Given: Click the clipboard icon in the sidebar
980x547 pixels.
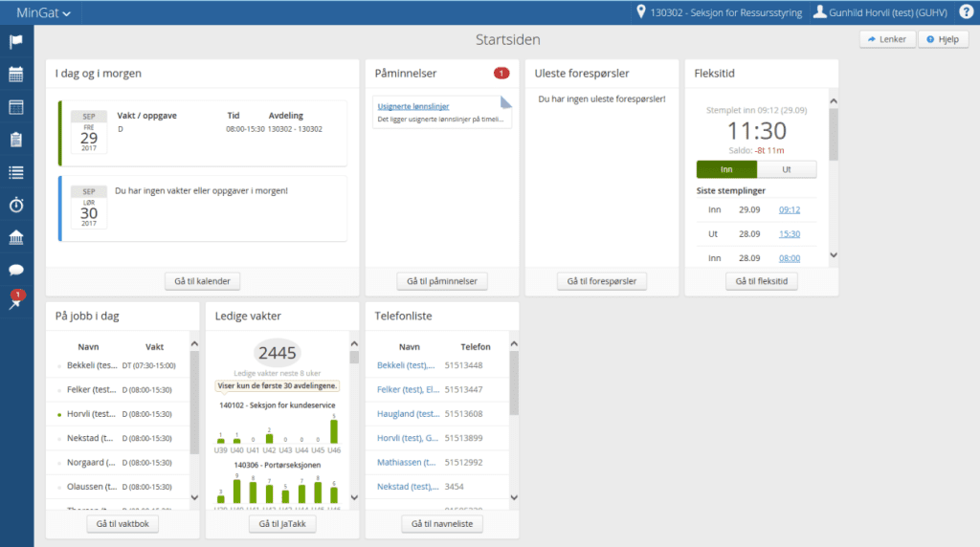Looking at the screenshot, I should tap(16, 140).
